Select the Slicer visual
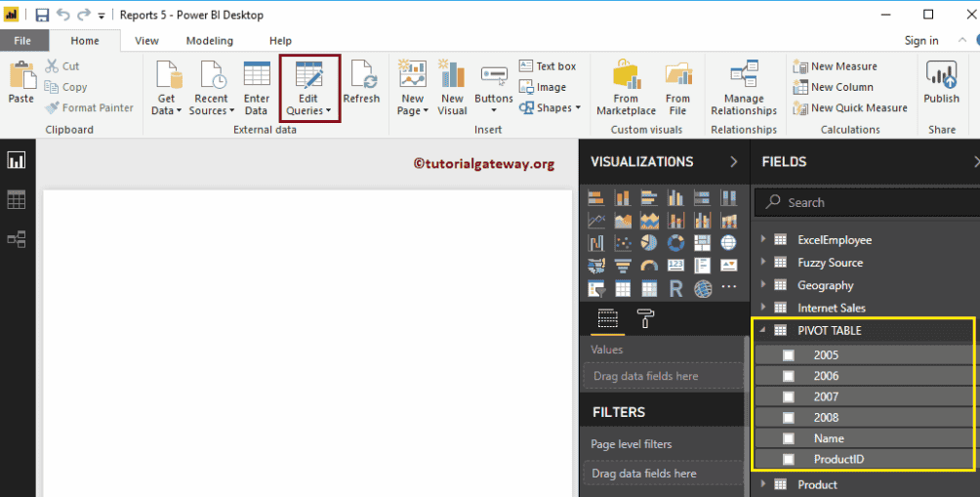 coord(596,288)
